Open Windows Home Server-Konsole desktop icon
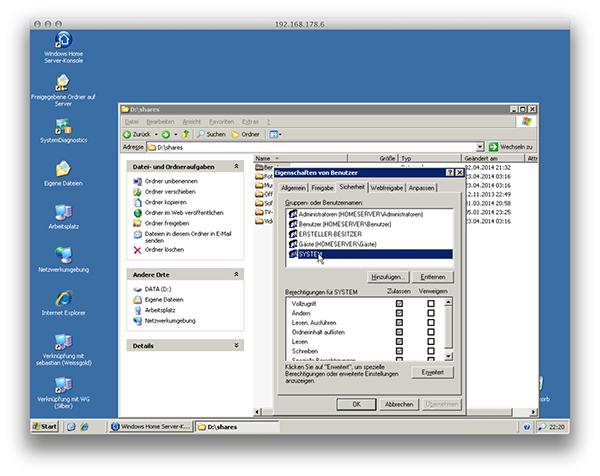This screenshot has height=476, width=600. click(63, 41)
